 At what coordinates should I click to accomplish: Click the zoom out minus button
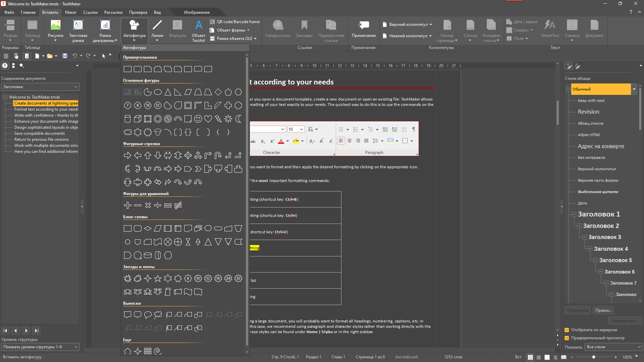point(572,357)
